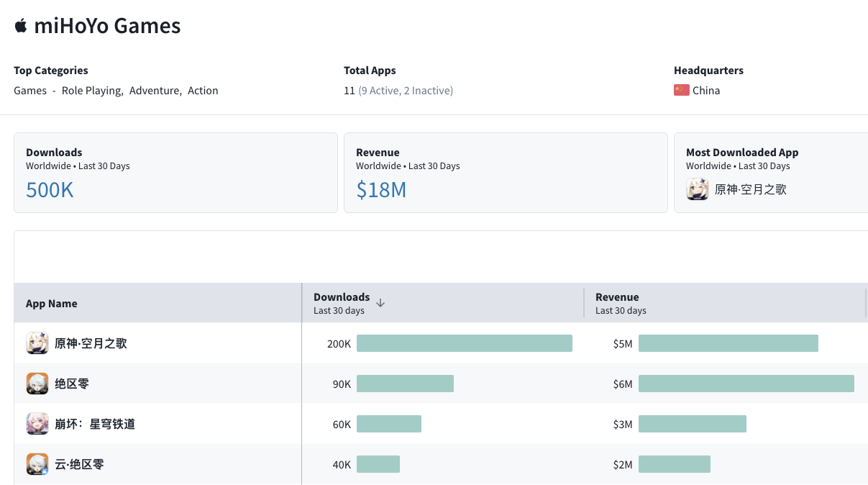
Task: Click the 11 Total Apps count
Action: click(350, 91)
